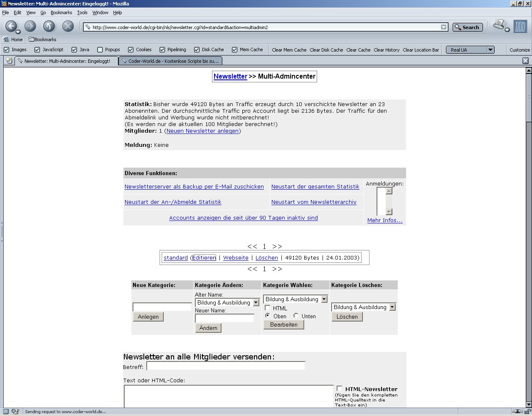This screenshot has height=416, width=532.
Task: Click the Ändern button
Action: click(x=208, y=328)
